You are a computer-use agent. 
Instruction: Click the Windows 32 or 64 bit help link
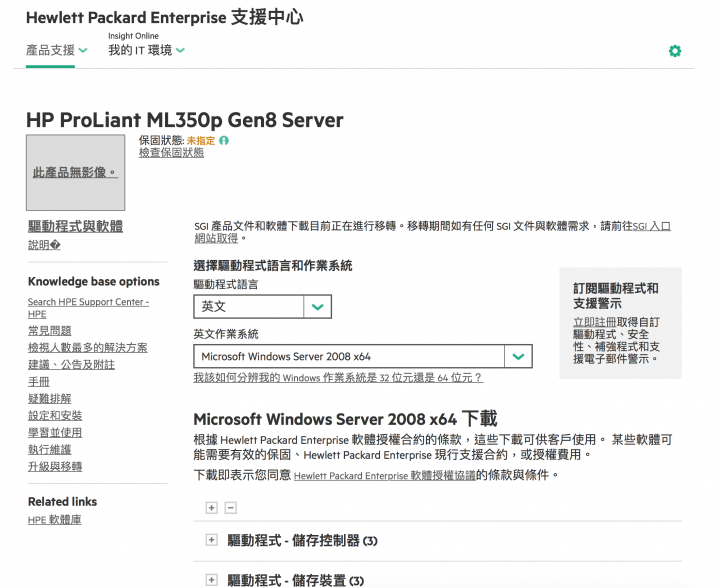pos(338,377)
